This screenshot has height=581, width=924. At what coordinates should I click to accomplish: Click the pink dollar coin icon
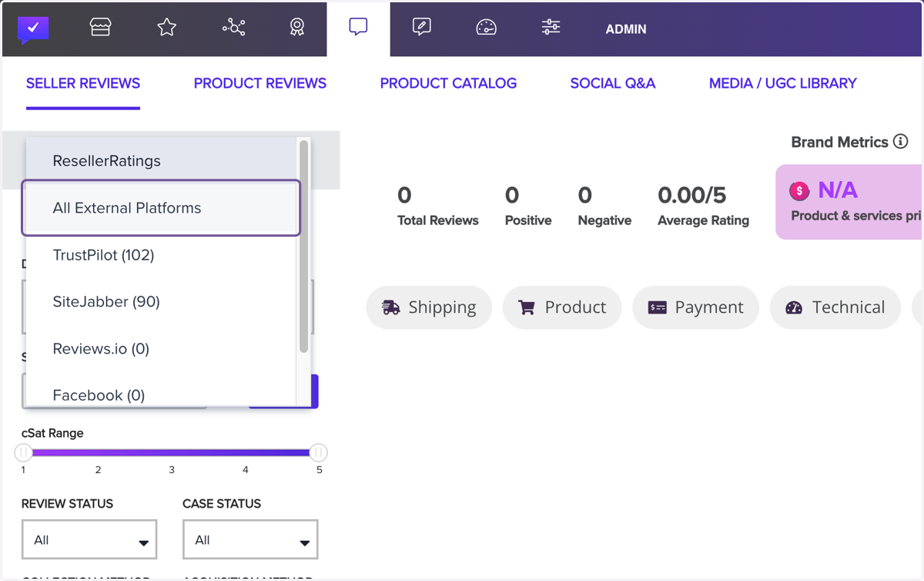tap(799, 190)
